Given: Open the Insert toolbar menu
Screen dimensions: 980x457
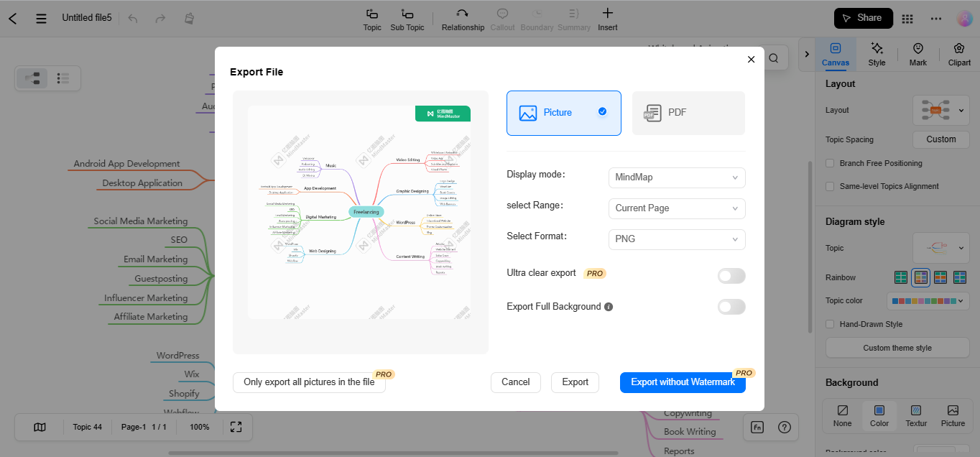Looking at the screenshot, I should pyautogui.click(x=607, y=19).
